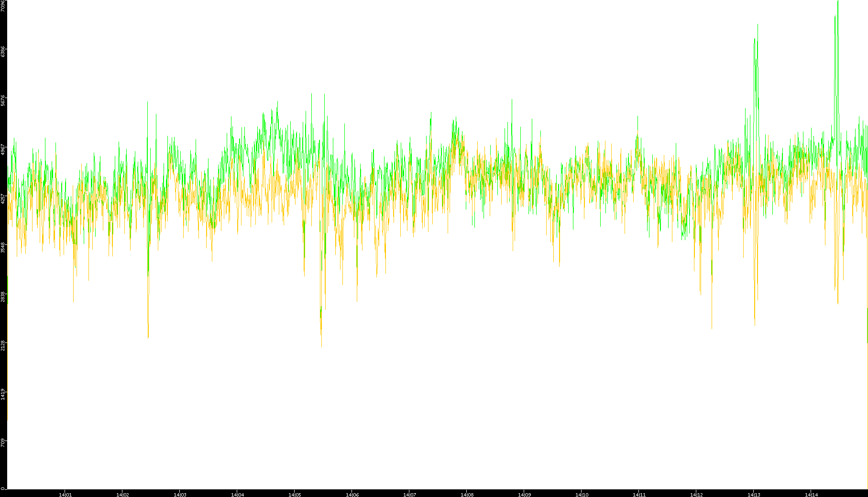Click the 709 value axis label

pos(3,443)
